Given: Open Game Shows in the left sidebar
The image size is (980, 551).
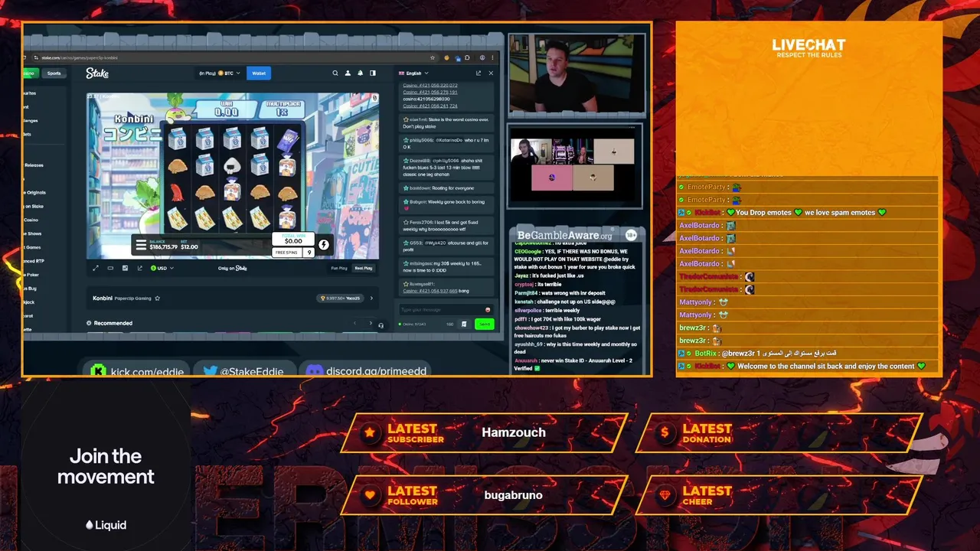Looking at the screenshot, I should click(32, 233).
